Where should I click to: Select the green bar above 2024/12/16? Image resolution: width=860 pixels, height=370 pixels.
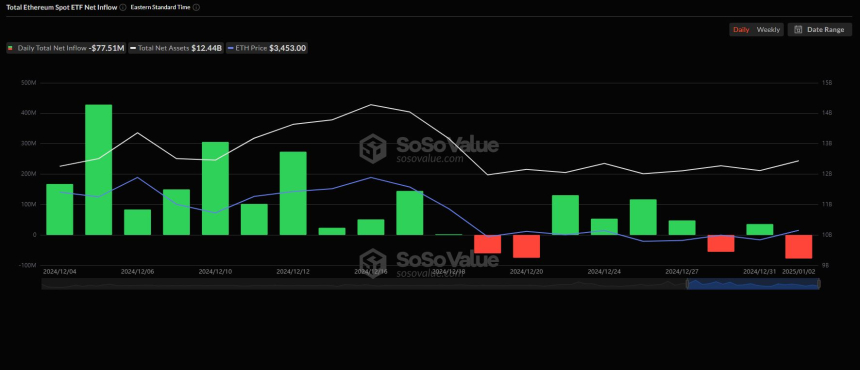371,227
